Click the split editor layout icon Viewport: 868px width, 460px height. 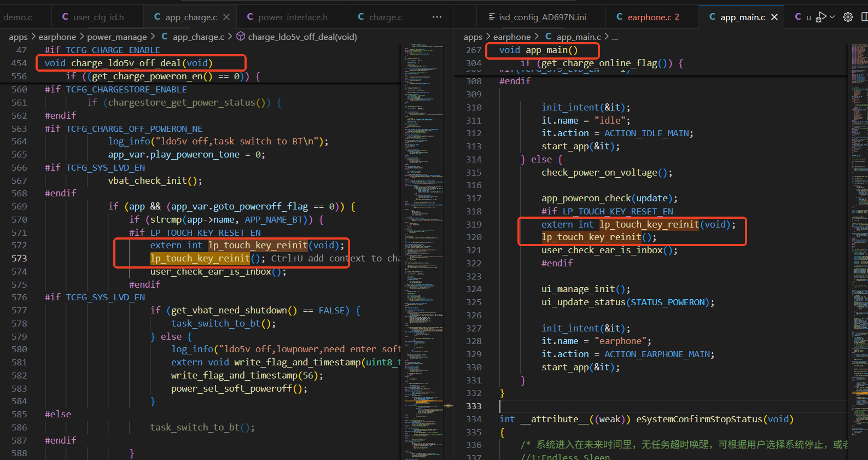coord(864,17)
